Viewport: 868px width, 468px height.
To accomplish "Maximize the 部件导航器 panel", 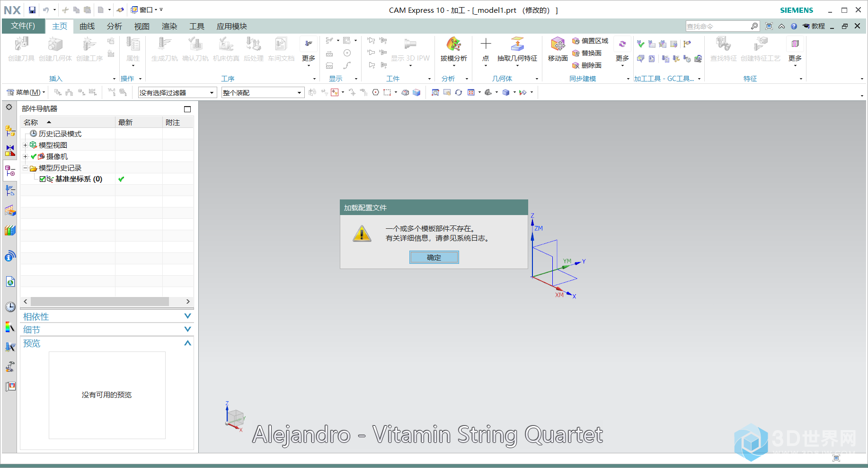I will click(x=187, y=109).
